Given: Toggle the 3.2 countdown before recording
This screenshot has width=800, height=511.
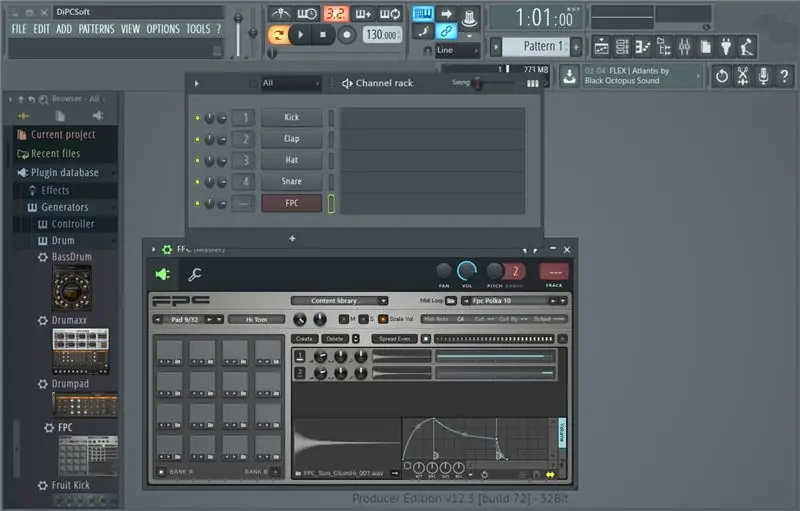Looking at the screenshot, I should pyautogui.click(x=336, y=14).
